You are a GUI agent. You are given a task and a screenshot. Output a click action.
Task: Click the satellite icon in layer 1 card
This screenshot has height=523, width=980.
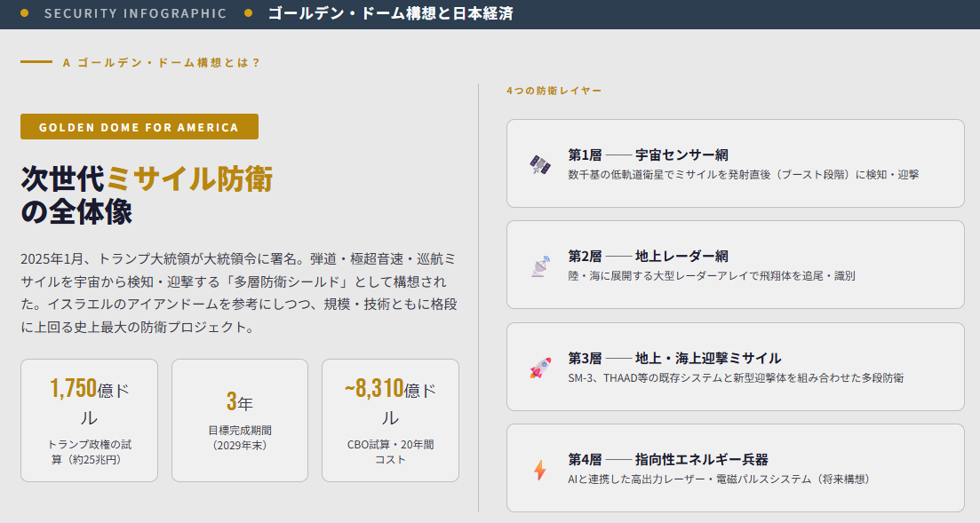pyautogui.click(x=540, y=164)
